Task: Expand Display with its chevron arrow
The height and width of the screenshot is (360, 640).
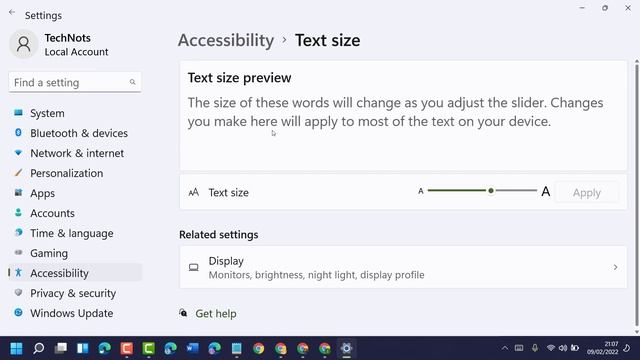Action: [615, 267]
